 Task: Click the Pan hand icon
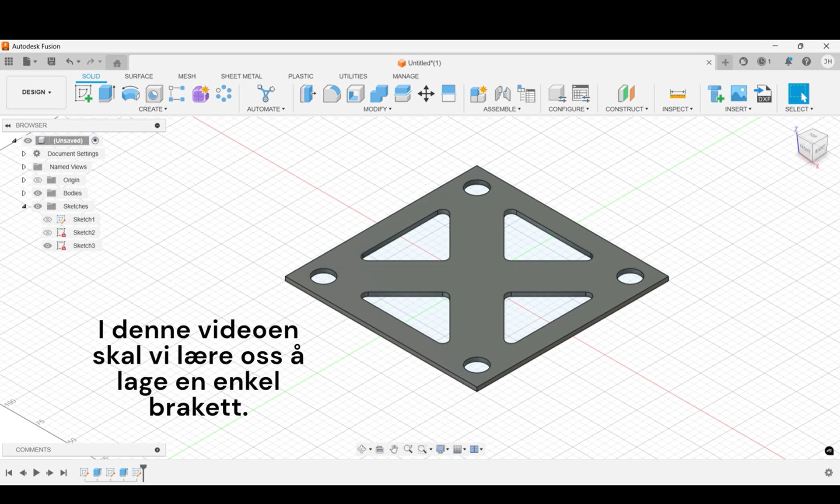coord(394,449)
